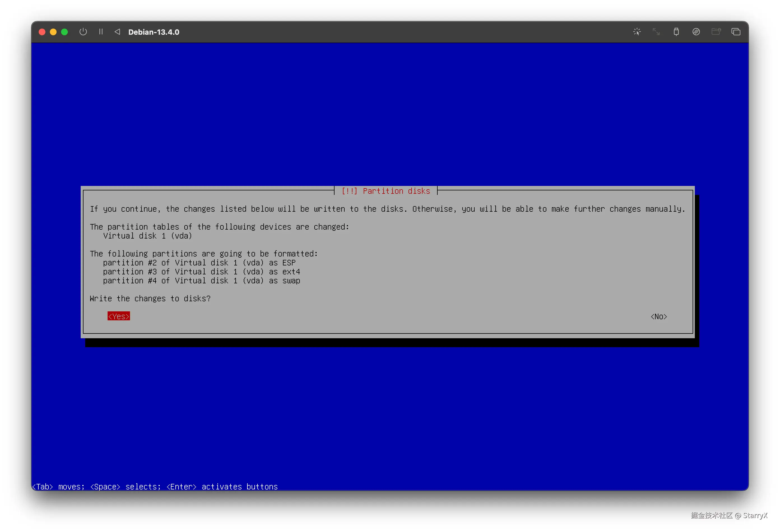Screen dimensions: 780x532
Task: Toggle capture mouse cursor icon
Action: point(637,32)
